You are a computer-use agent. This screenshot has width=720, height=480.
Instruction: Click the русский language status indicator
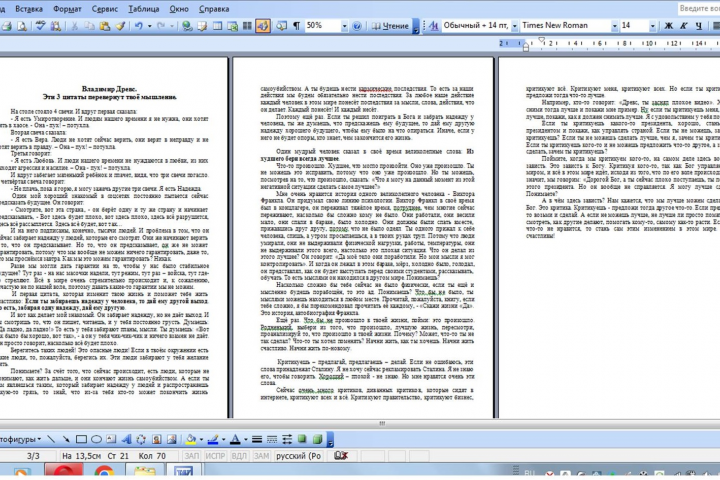[298, 456]
